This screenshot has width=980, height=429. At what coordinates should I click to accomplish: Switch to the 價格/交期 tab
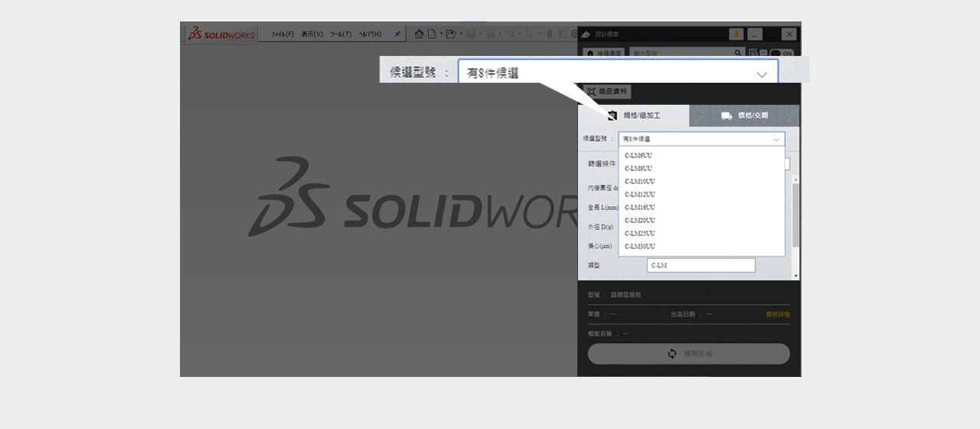[x=744, y=116]
